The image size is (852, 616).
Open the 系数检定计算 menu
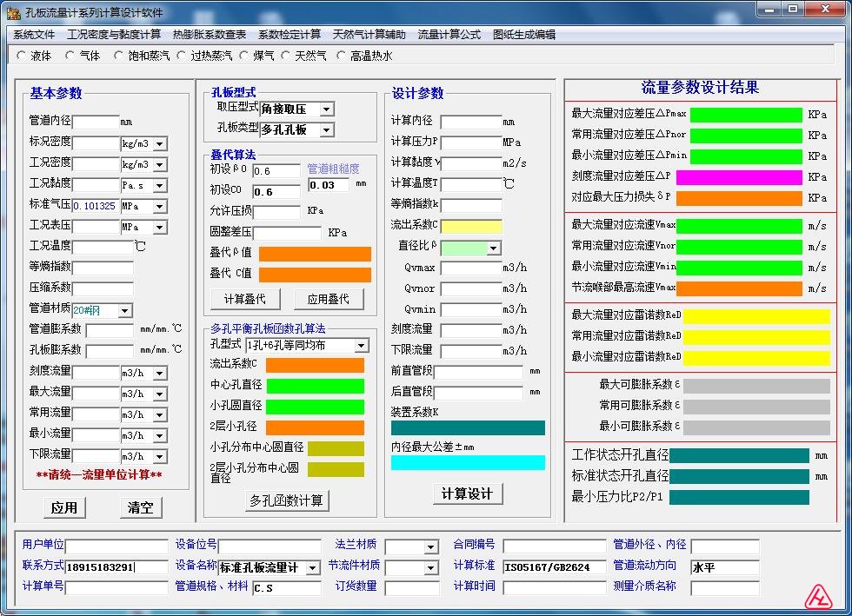(x=289, y=35)
